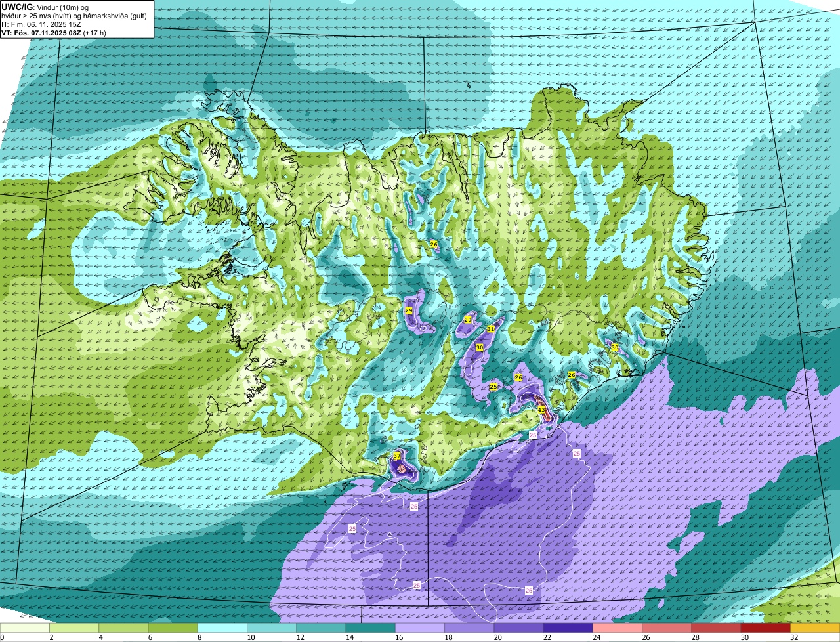Click the yellow peak gust label 37
The width and height of the screenshot is (840, 642).
click(x=397, y=456)
